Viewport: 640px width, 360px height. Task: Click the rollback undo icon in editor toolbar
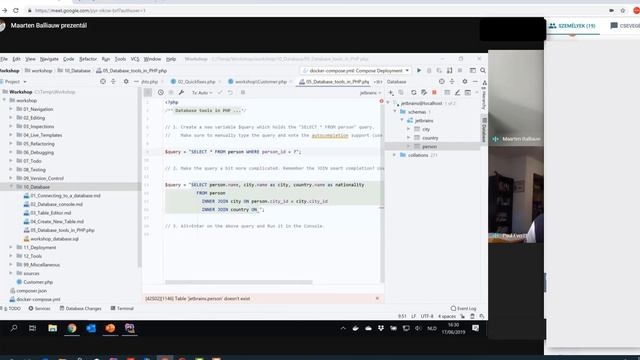231,93
